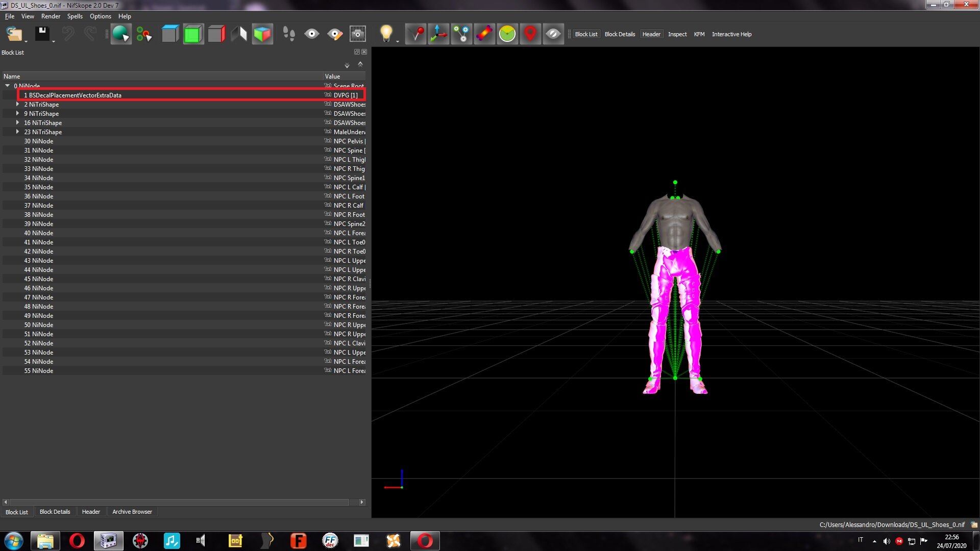The image size is (980, 551).
Task: Click the red location marker toolbar icon
Action: click(x=530, y=34)
